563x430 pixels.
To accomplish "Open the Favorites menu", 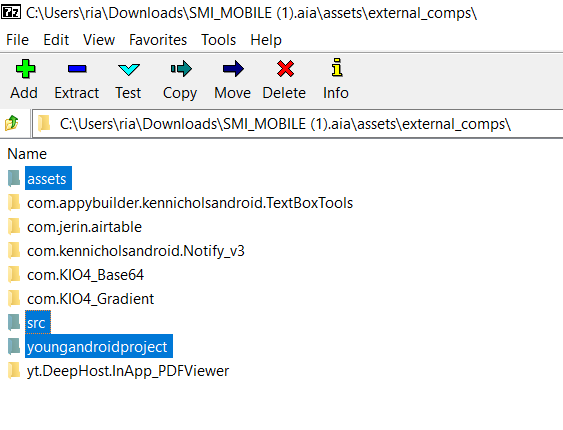I will click(158, 39).
